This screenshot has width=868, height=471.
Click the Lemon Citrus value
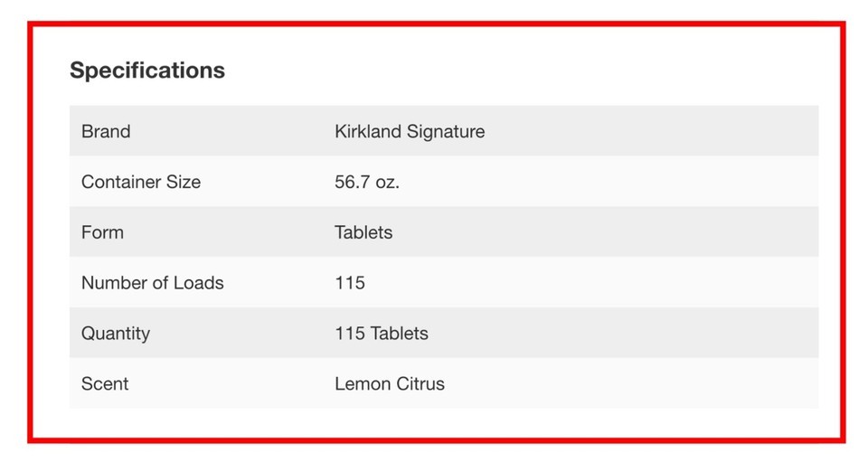pyautogui.click(x=389, y=383)
